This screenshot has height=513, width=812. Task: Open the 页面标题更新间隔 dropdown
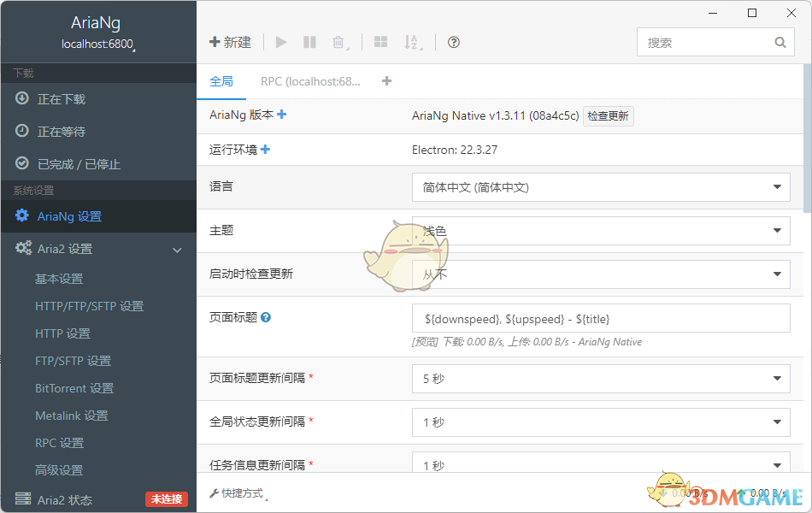pos(601,379)
